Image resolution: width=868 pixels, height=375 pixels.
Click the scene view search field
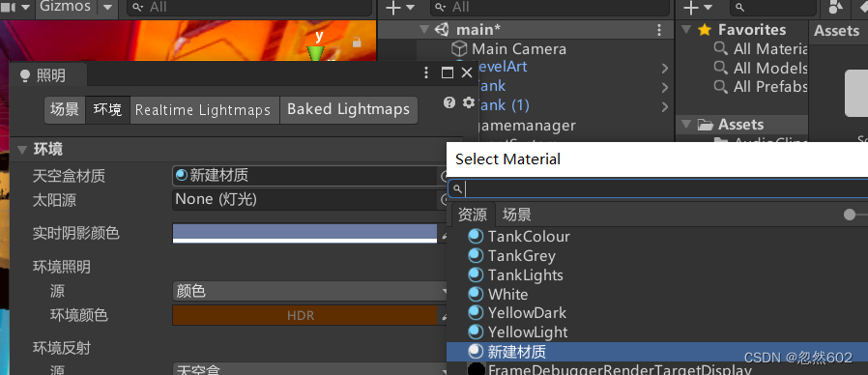249,7
